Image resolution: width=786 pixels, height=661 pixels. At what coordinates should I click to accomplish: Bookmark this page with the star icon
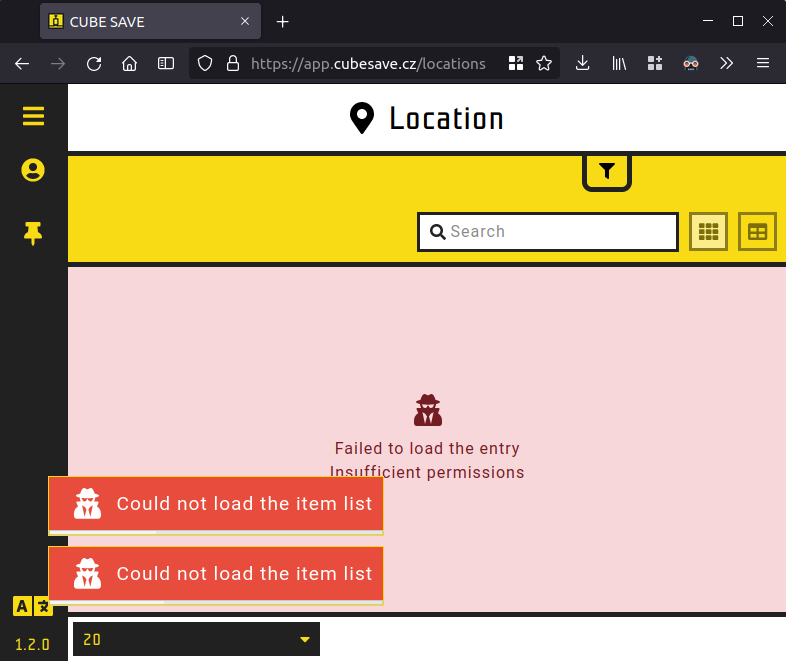coord(544,63)
